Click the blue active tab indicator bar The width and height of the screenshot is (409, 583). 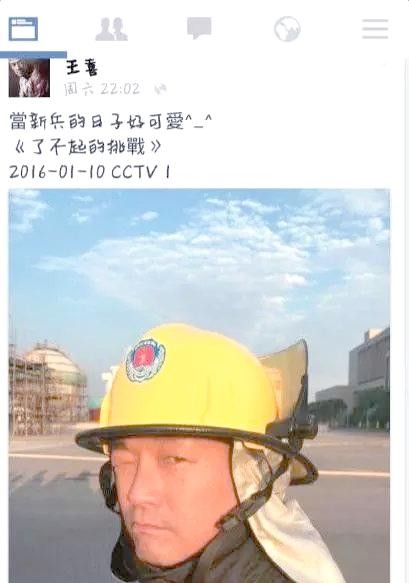pos(33,55)
